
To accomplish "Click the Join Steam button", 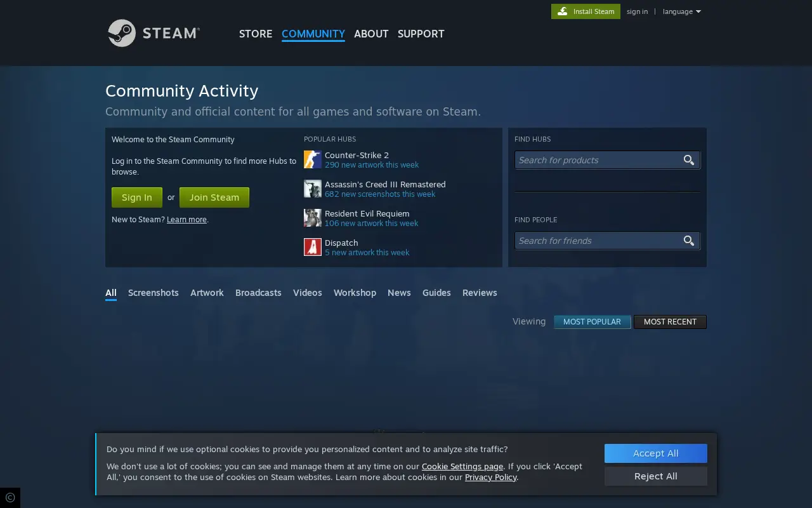I will 214,197.
